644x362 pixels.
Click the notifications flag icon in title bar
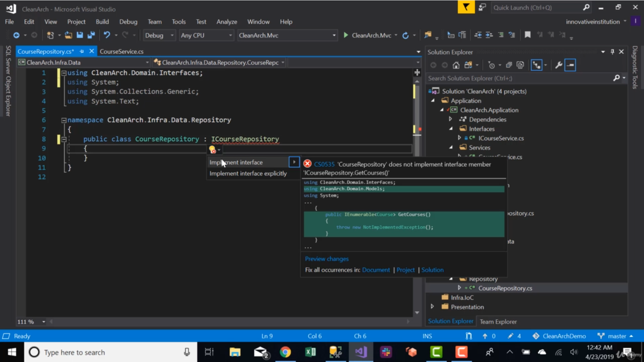pyautogui.click(x=466, y=8)
